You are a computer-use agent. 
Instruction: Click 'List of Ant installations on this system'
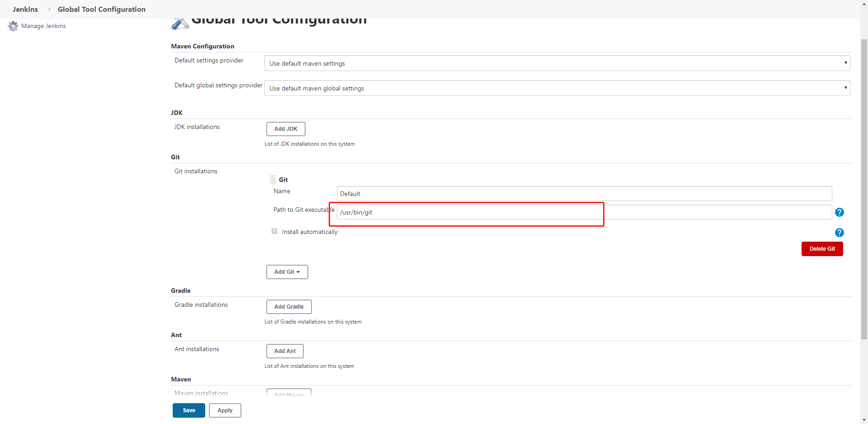(x=309, y=366)
